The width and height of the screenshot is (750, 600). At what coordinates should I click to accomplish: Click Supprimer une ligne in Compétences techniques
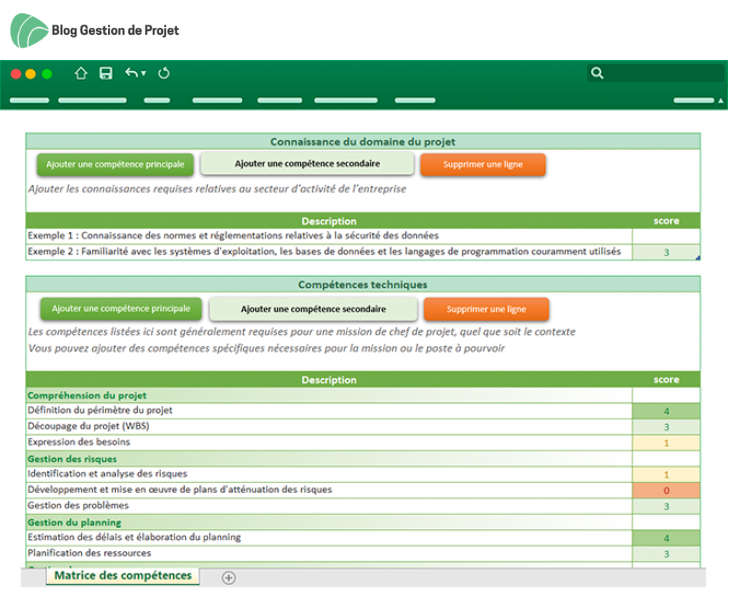[x=486, y=309]
